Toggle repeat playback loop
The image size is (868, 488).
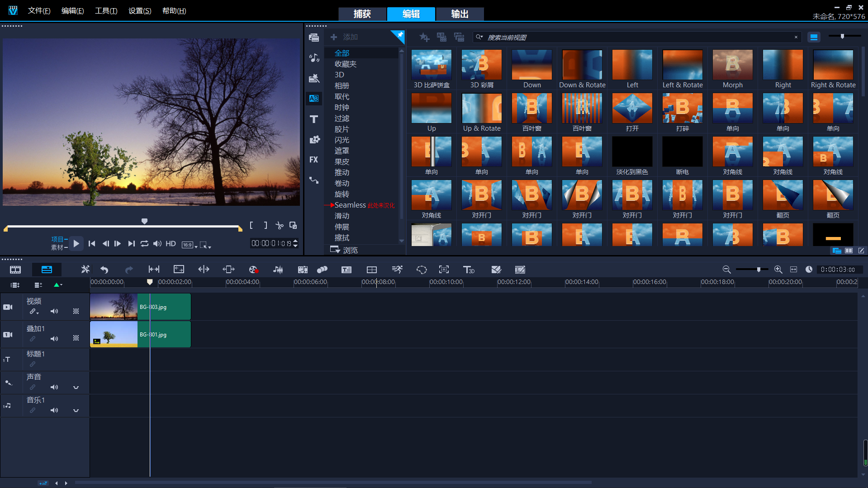144,243
